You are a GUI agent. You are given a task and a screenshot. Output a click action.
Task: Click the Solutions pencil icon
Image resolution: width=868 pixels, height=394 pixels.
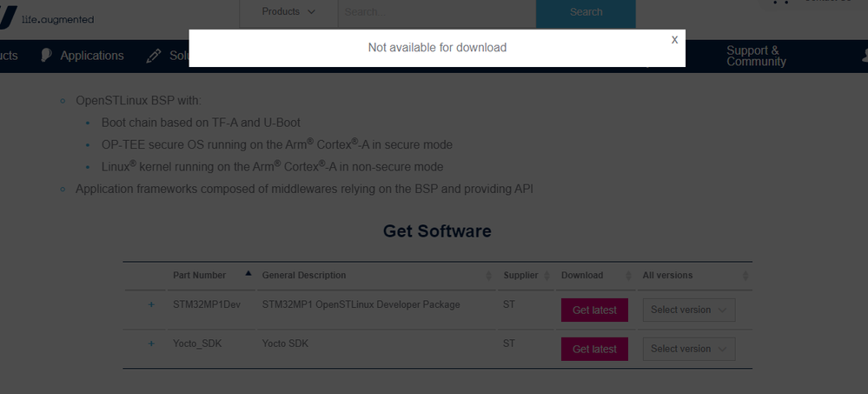point(153,56)
